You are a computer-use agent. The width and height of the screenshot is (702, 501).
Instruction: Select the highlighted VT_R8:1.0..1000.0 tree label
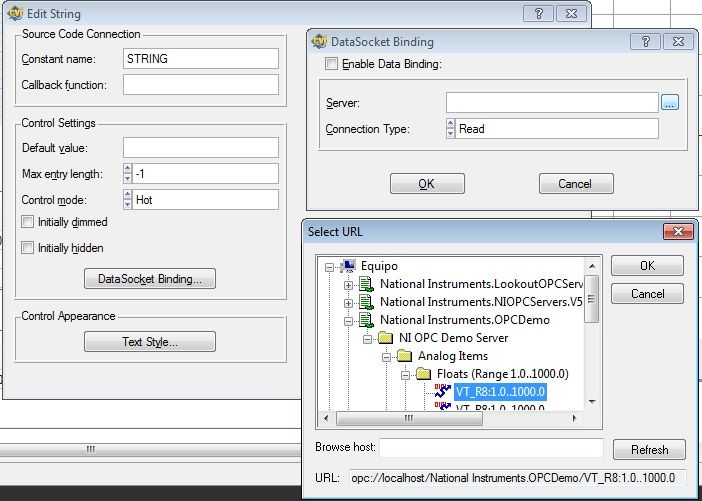coord(500,392)
